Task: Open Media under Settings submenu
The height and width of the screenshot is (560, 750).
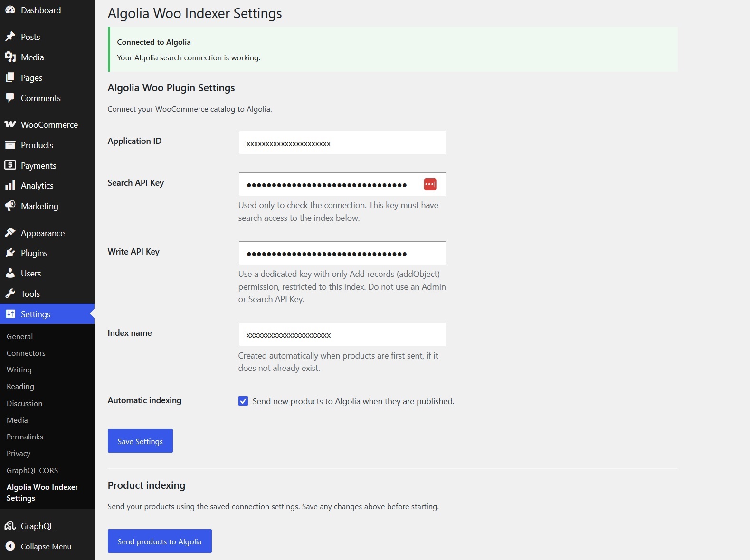Action: coord(17,420)
